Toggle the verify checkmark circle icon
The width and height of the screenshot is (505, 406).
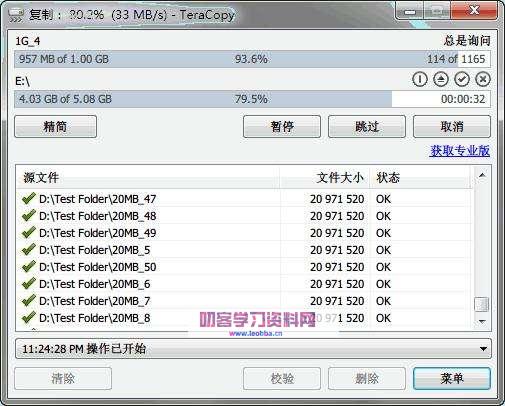(x=462, y=79)
